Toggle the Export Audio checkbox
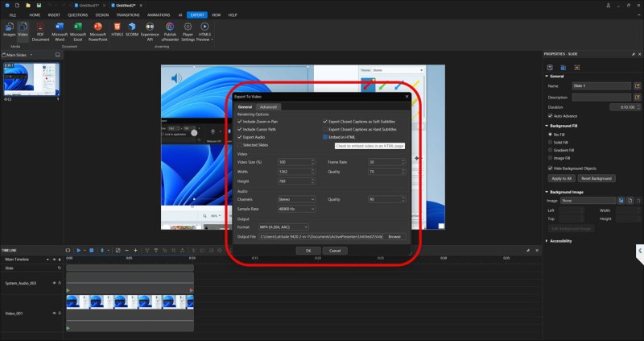The image size is (644, 341). pos(240,137)
